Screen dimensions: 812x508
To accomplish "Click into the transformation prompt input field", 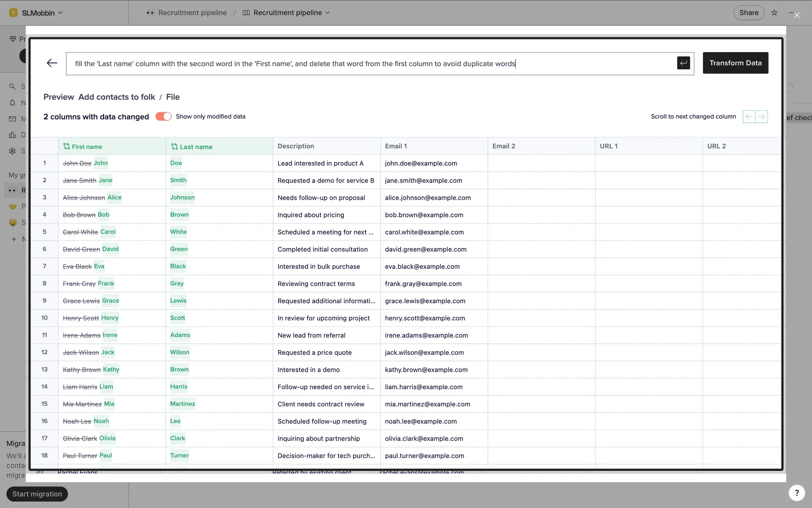I will pyautogui.click(x=372, y=63).
